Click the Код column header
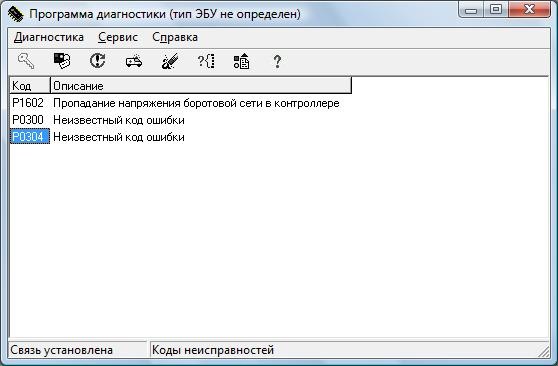Image resolution: width=558 pixels, height=366 pixels. tap(30, 85)
